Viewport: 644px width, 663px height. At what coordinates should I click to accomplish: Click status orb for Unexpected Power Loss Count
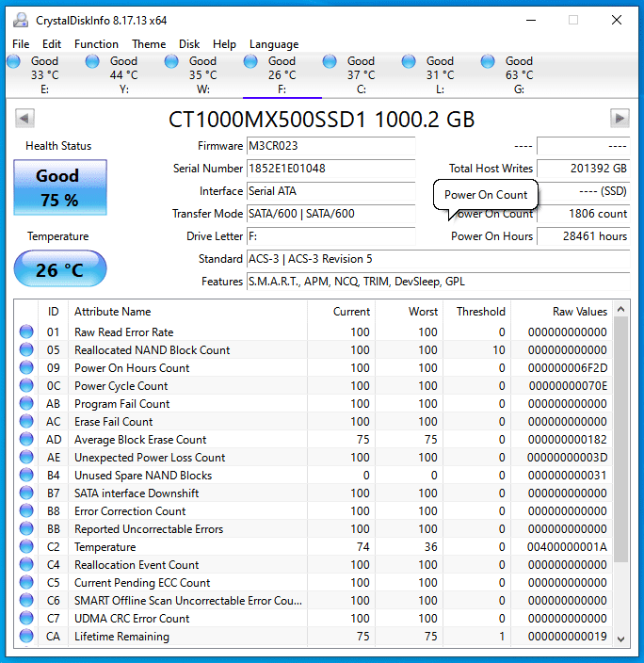(26, 457)
